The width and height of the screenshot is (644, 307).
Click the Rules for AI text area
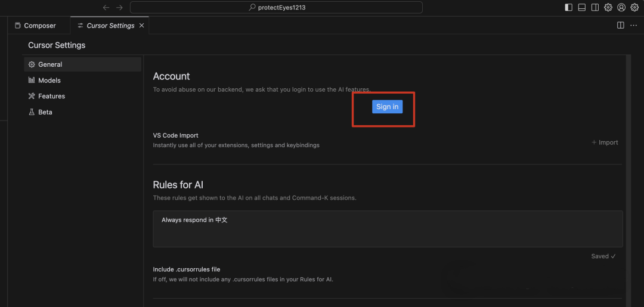pyautogui.click(x=388, y=229)
